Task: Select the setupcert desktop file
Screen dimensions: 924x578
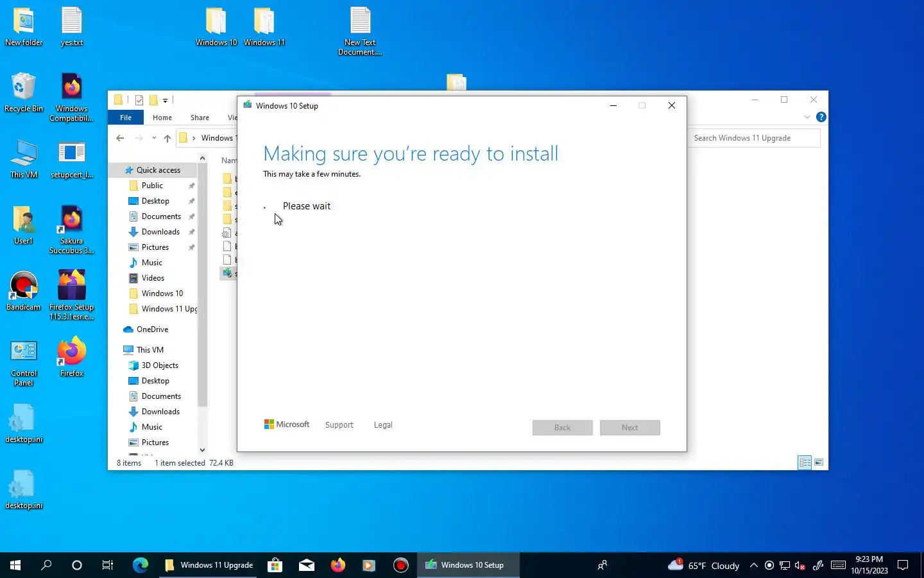Action: pyautogui.click(x=72, y=161)
